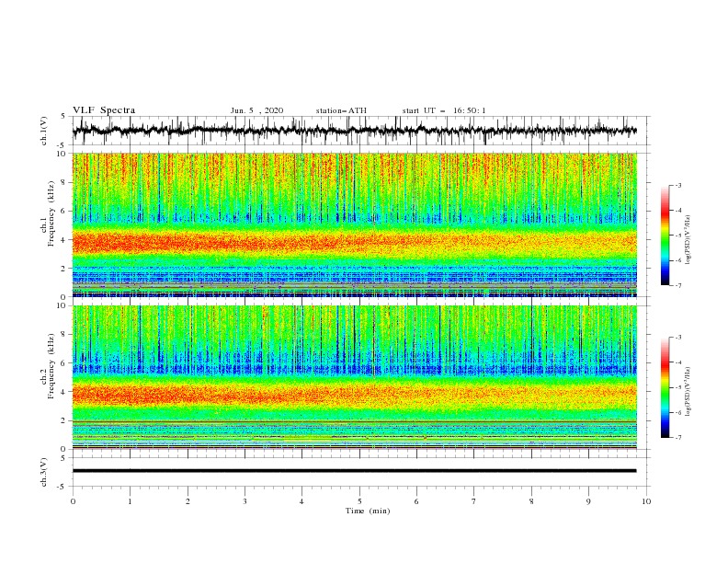This screenshot has width=728, height=563.
Task: Click the 'station=ATH' header label
Action: pos(341,110)
